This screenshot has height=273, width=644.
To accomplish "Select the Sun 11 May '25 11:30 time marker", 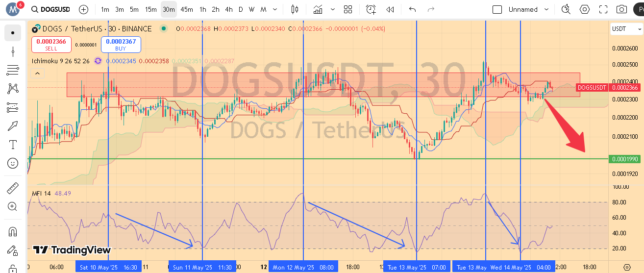I will click(202, 267).
